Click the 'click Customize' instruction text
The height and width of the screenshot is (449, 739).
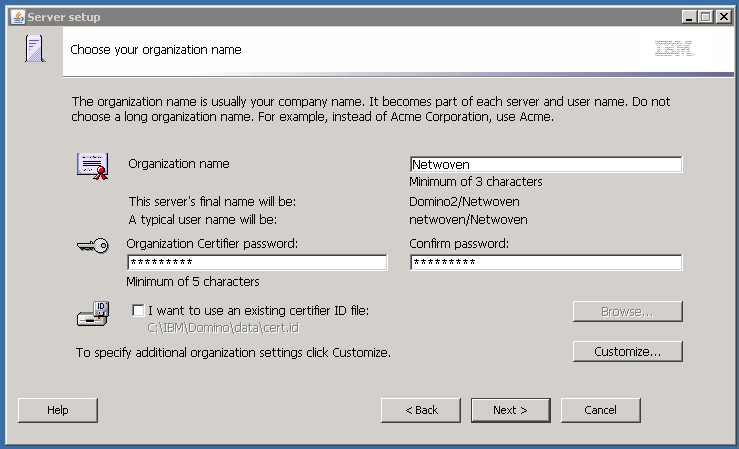pos(233,352)
